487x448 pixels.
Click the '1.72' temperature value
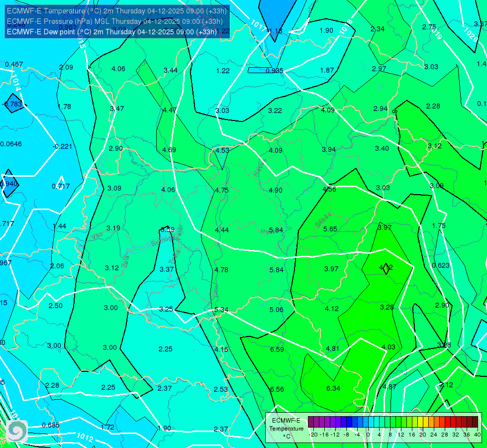[x=108, y=427]
